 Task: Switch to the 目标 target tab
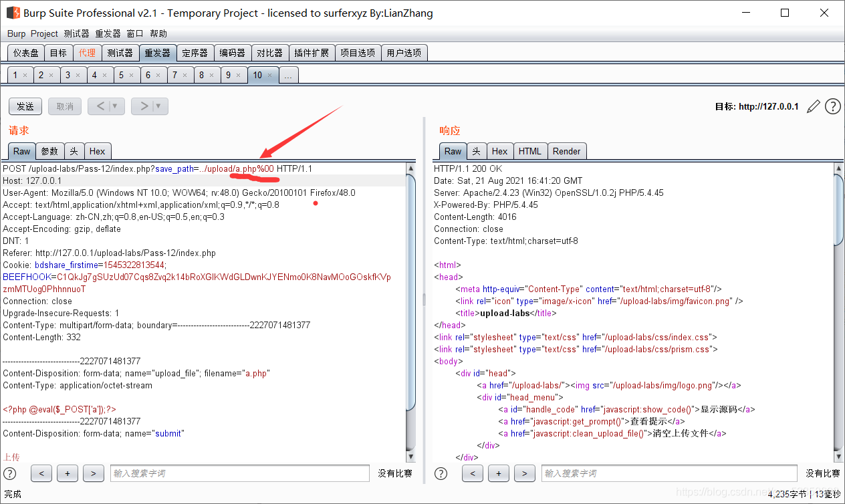(x=58, y=53)
